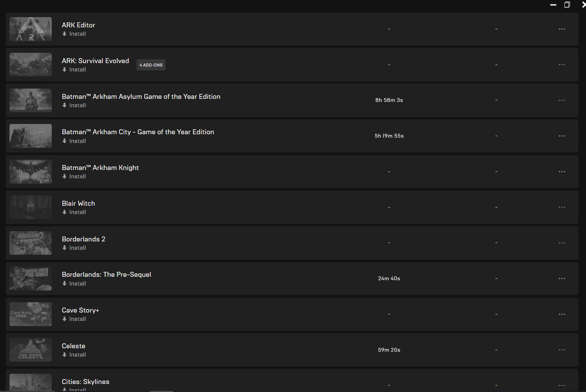Open the ARK: Survival Evolved thumbnail
The width and height of the screenshot is (586, 392).
coord(30,65)
